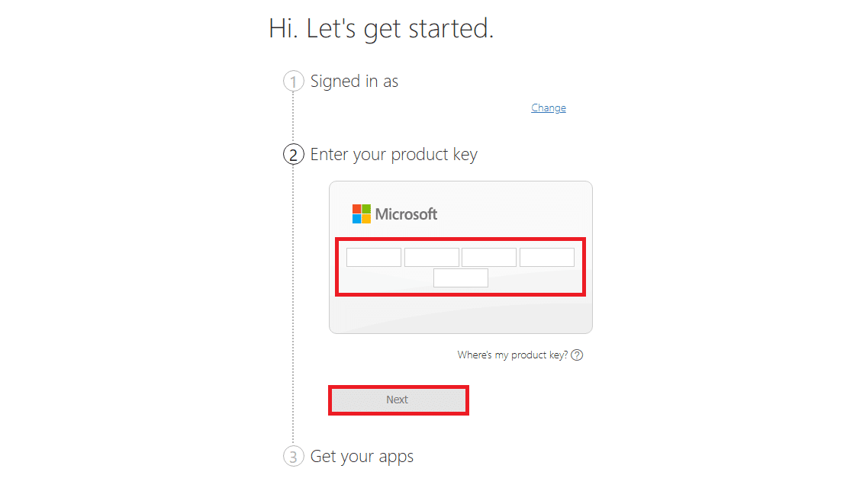Click the second product key box
Viewport: 850px width, 504px height.
click(x=432, y=258)
